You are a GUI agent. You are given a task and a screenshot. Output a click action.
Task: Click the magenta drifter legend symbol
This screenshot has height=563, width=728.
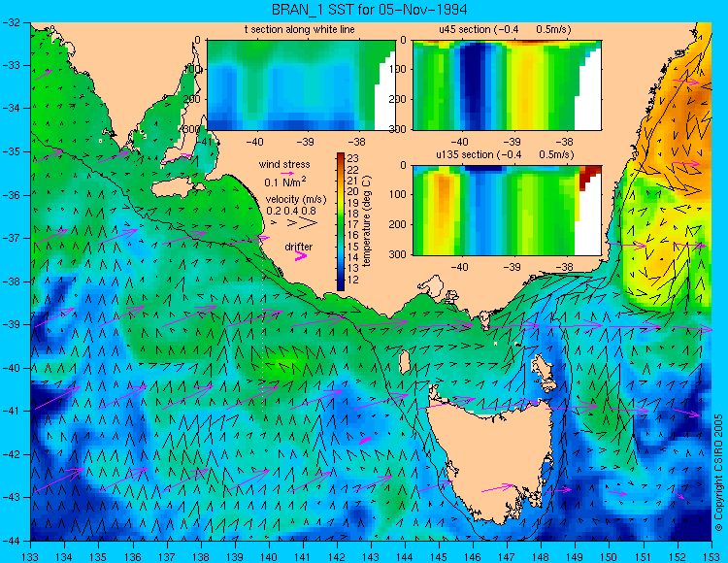[x=301, y=255]
